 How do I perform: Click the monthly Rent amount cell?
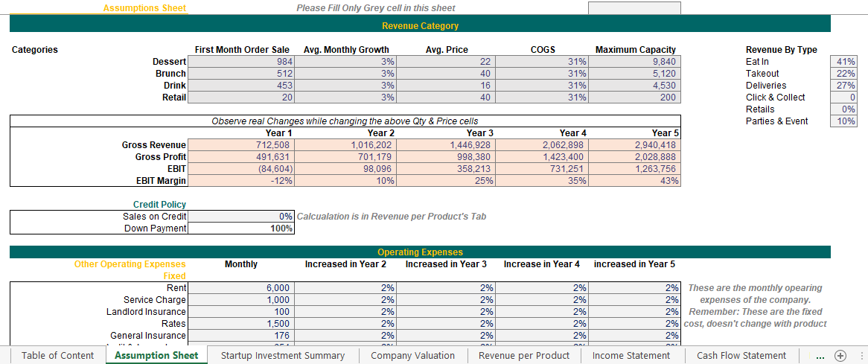point(241,288)
